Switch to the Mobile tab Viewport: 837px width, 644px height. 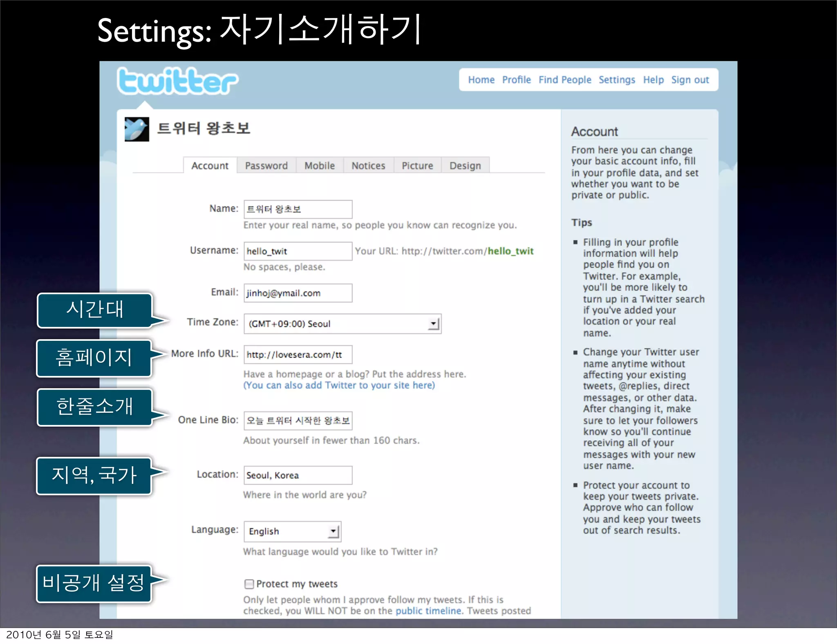coord(320,165)
